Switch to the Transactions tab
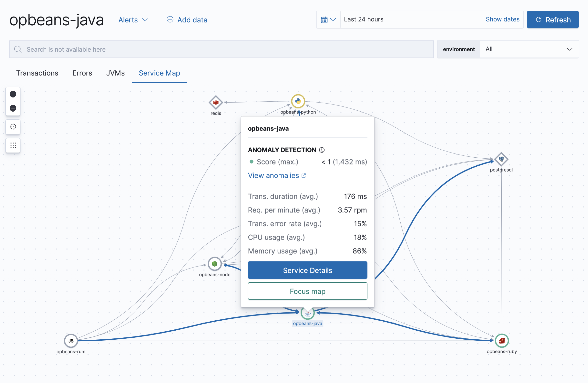 click(37, 73)
